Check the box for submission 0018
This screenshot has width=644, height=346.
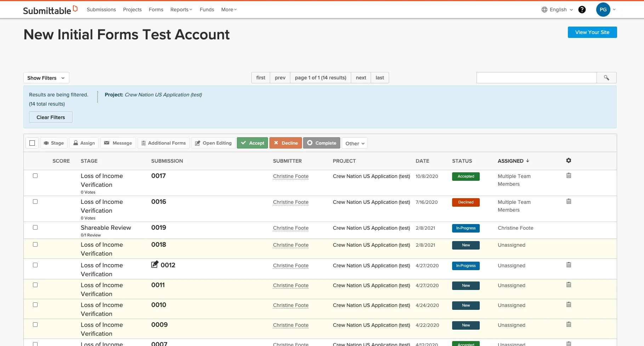point(35,245)
